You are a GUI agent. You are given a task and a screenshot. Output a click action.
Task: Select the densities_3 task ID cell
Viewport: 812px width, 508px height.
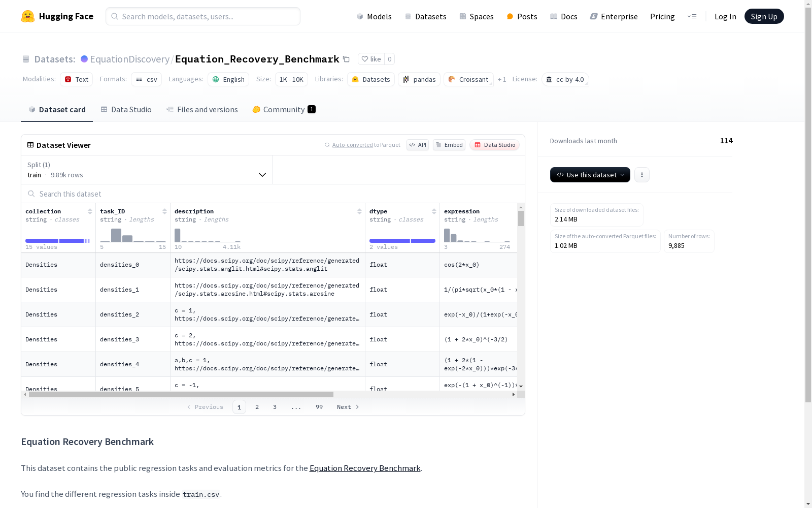pyautogui.click(x=133, y=339)
